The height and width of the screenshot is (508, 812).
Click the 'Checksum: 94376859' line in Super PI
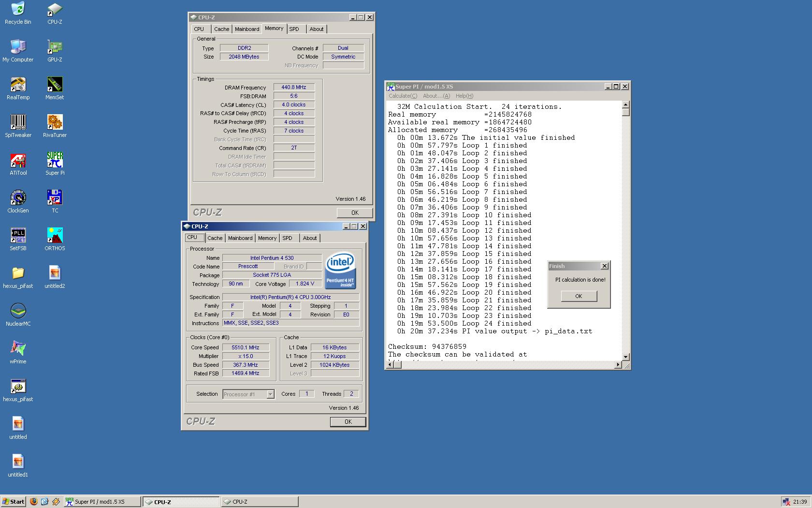[427, 347]
